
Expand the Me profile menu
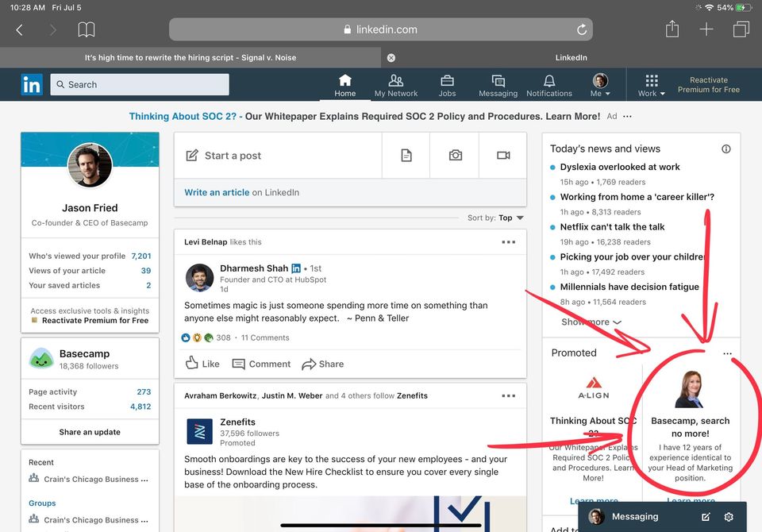pos(600,86)
